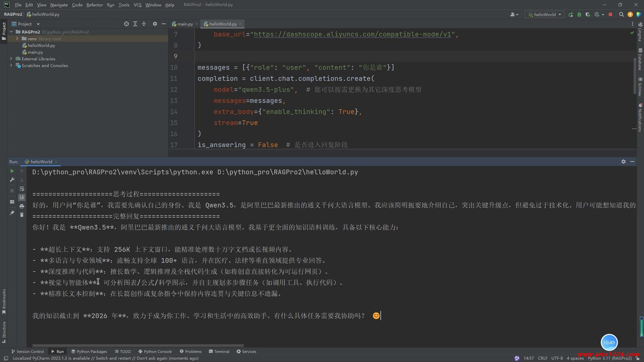Screen dimensions: 644x362
Task: Clear Run console with trash icon
Action: click(22, 215)
